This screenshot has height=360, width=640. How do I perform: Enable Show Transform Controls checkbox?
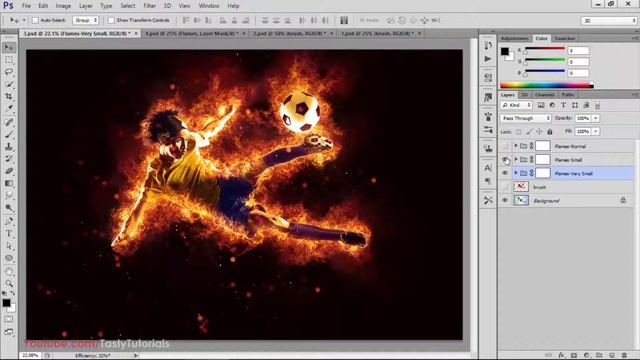pyautogui.click(x=111, y=20)
